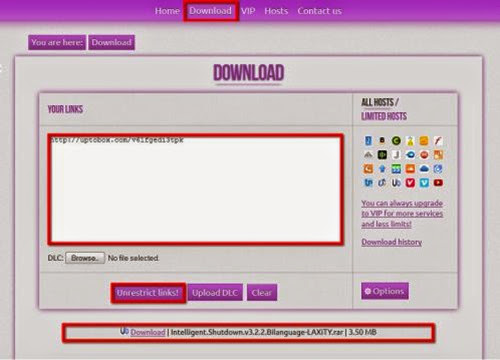Image resolution: width=500 pixels, height=360 pixels.
Task: Select the blue swirl globe host icon
Action: [438, 169]
